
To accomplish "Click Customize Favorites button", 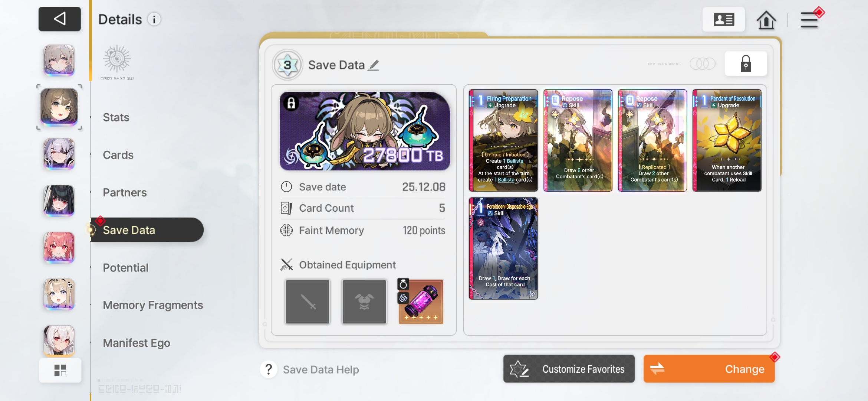I will click(x=569, y=369).
